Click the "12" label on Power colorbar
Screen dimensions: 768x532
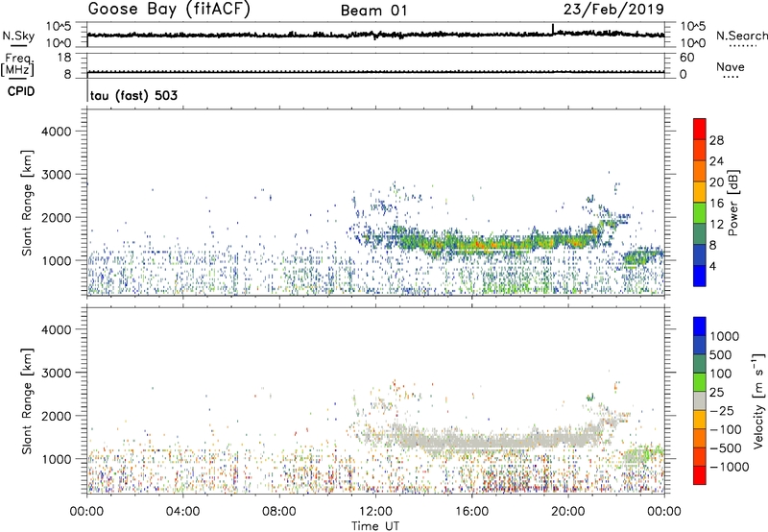click(x=716, y=225)
